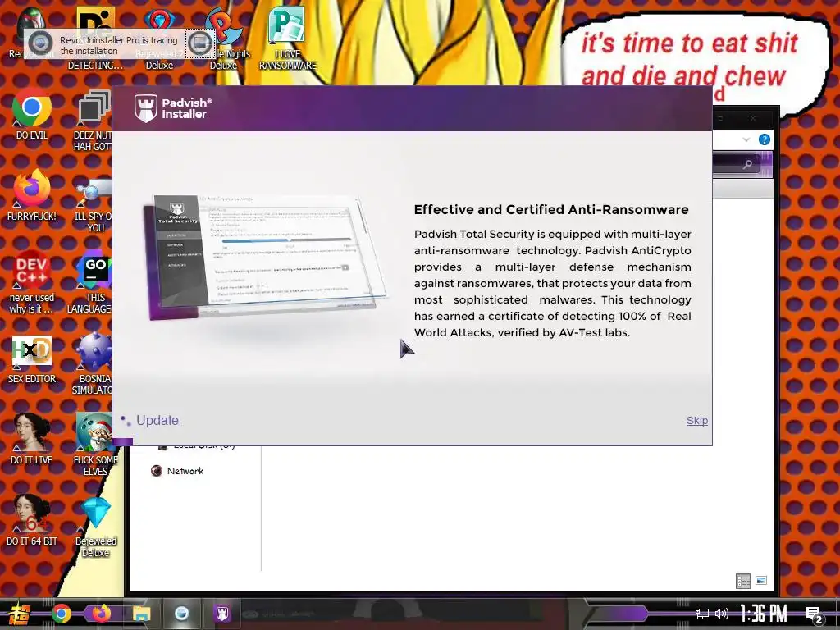840x630 pixels.
Task: Open the taskbar clock showing 1:36 PM
Action: [764, 614]
